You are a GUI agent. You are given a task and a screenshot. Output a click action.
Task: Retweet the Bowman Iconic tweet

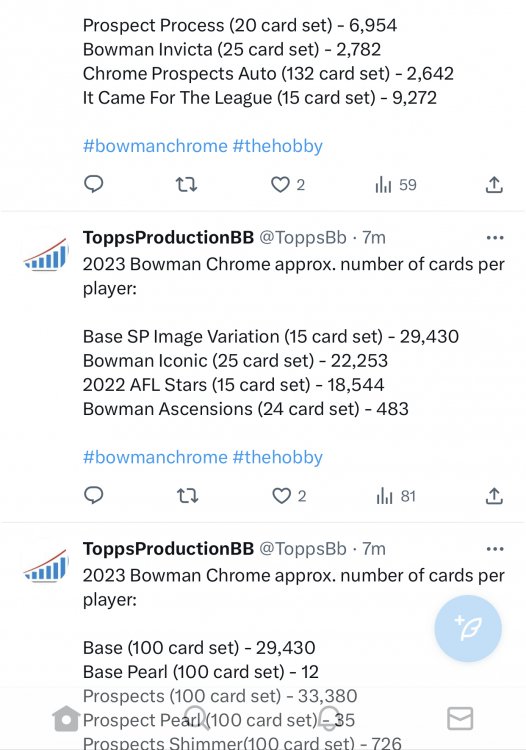(187, 496)
